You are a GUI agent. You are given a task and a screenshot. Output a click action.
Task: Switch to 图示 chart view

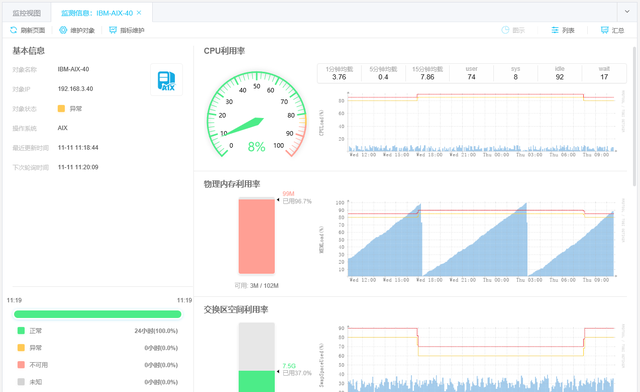click(x=513, y=30)
